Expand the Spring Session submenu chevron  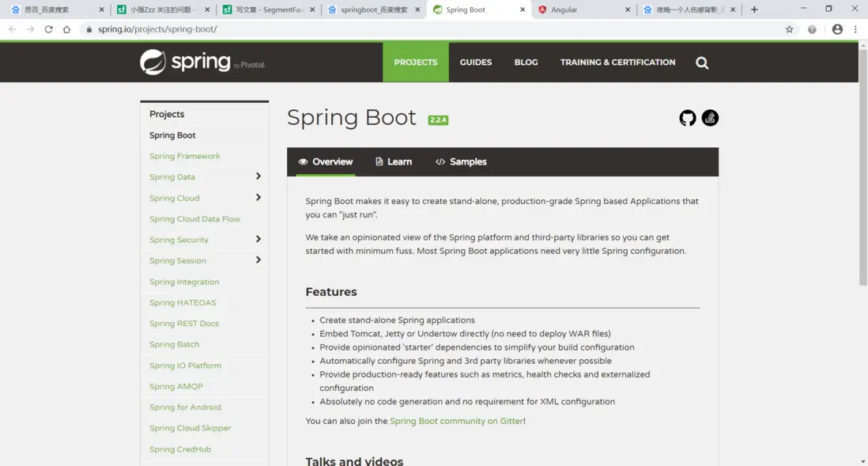coord(258,260)
